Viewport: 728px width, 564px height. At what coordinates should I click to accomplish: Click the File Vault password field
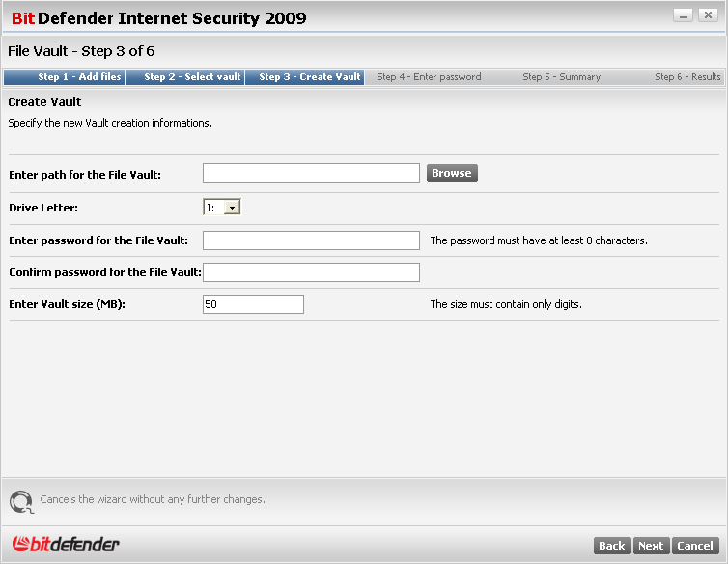(x=311, y=240)
